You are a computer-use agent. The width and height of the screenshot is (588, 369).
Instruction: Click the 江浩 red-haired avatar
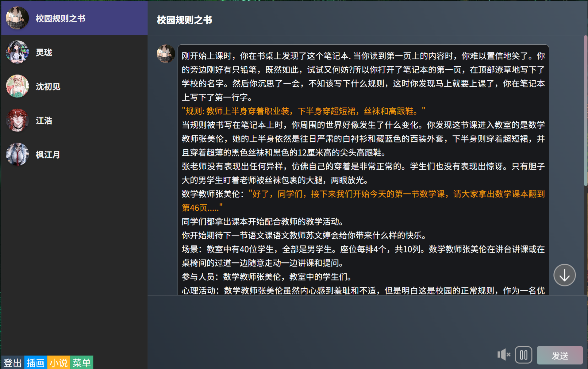[17, 120]
